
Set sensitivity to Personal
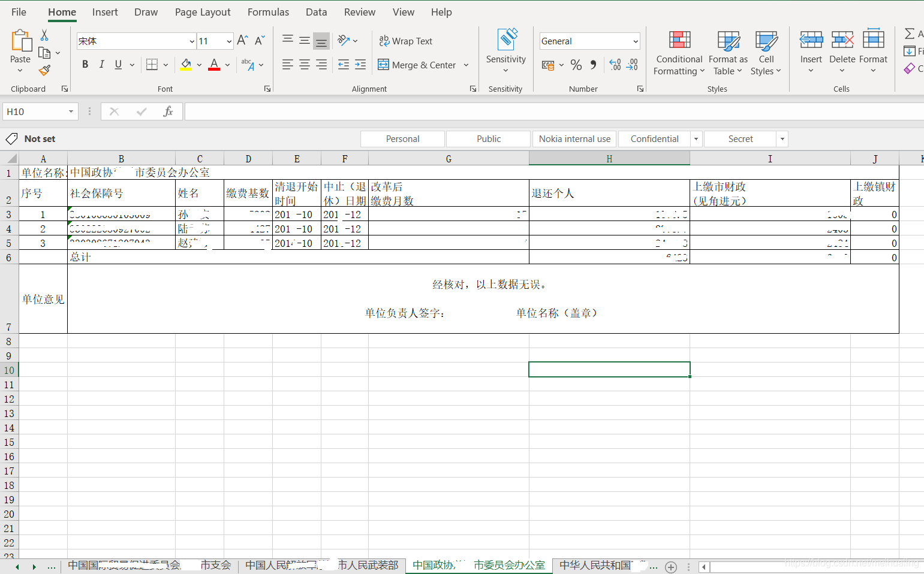click(x=402, y=138)
